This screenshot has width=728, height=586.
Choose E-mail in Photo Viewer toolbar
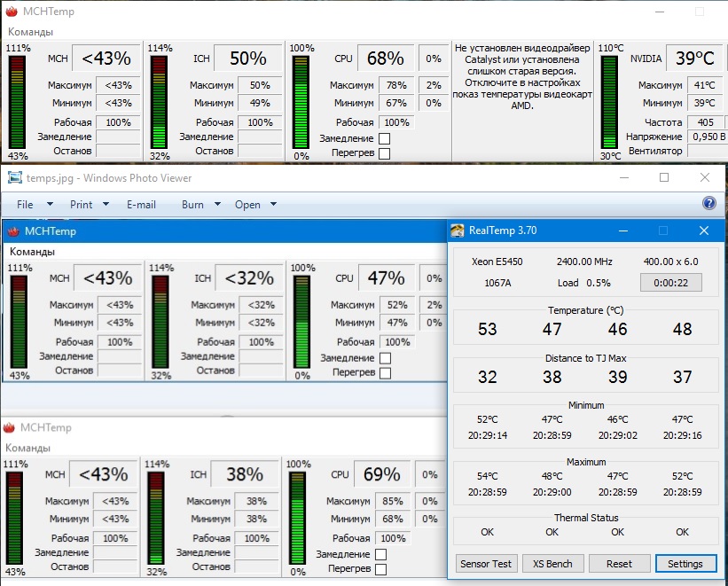point(141,204)
